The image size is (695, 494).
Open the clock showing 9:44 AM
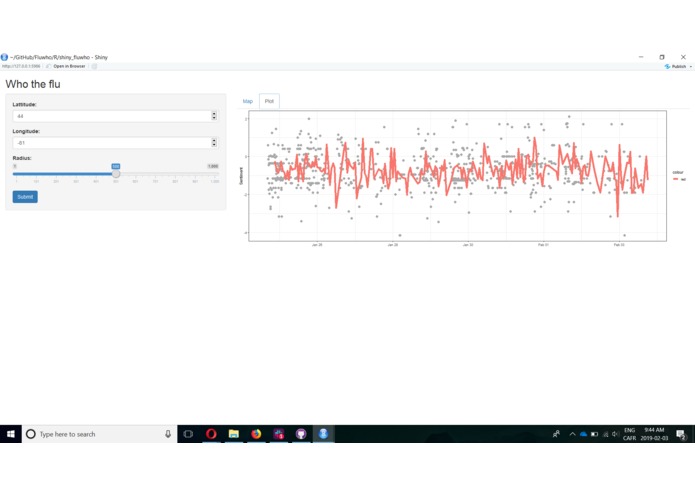(x=654, y=430)
